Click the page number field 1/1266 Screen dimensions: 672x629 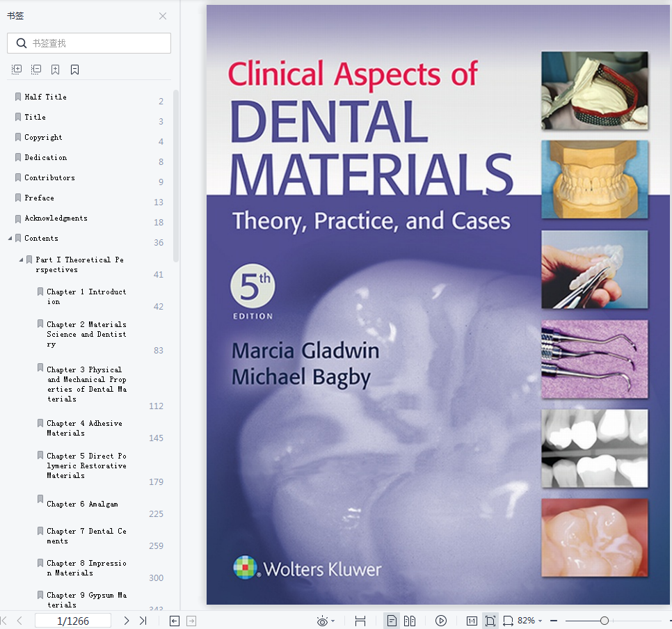73,621
